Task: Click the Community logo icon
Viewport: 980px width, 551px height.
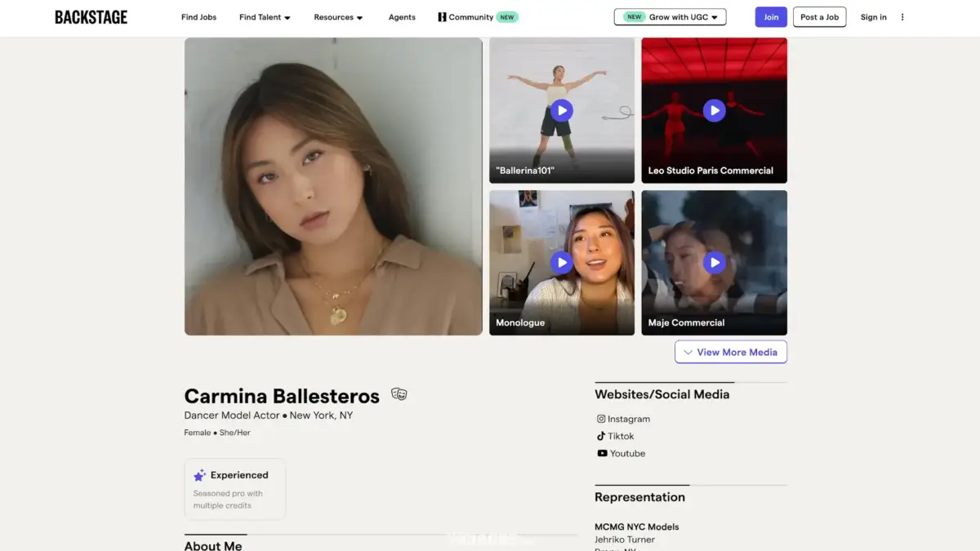Action: coord(442,17)
